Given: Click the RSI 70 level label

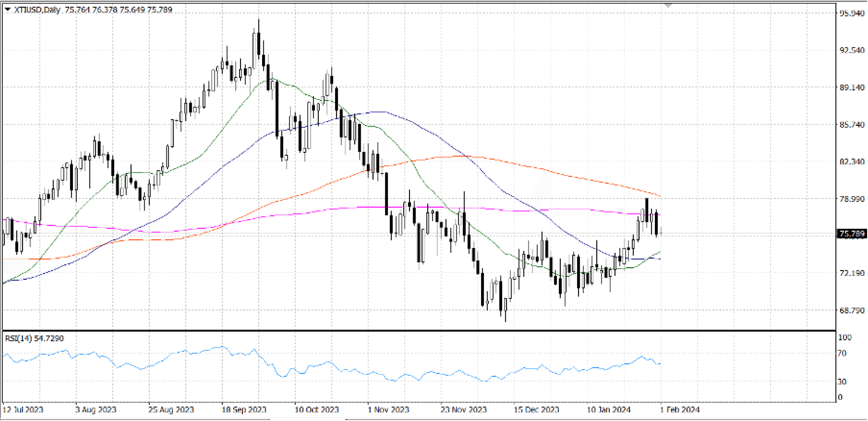Looking at the screenshot, I should coord(842,353).
